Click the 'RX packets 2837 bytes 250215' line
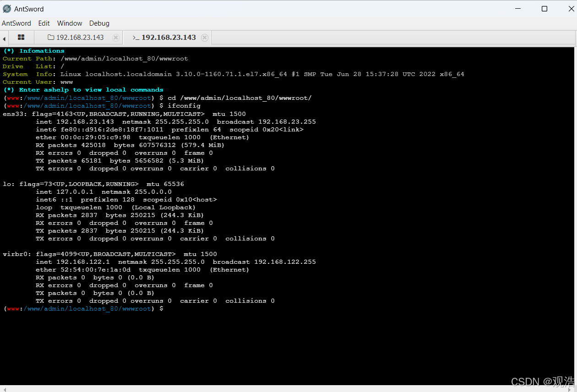 coord(120,215)
